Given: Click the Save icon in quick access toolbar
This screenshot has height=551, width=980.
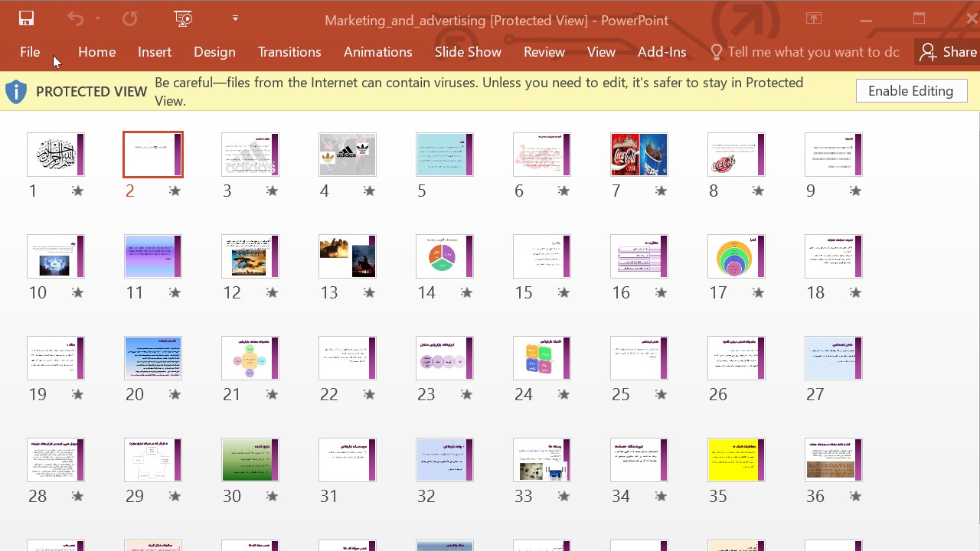Looking at the screenshot, I should [x=26, y=19].
